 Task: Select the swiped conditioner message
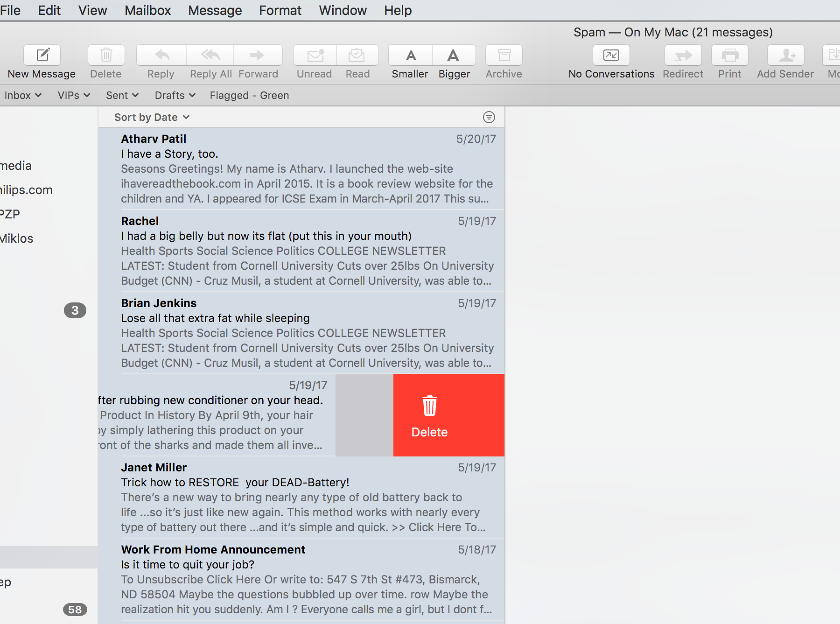click(217, 415)
